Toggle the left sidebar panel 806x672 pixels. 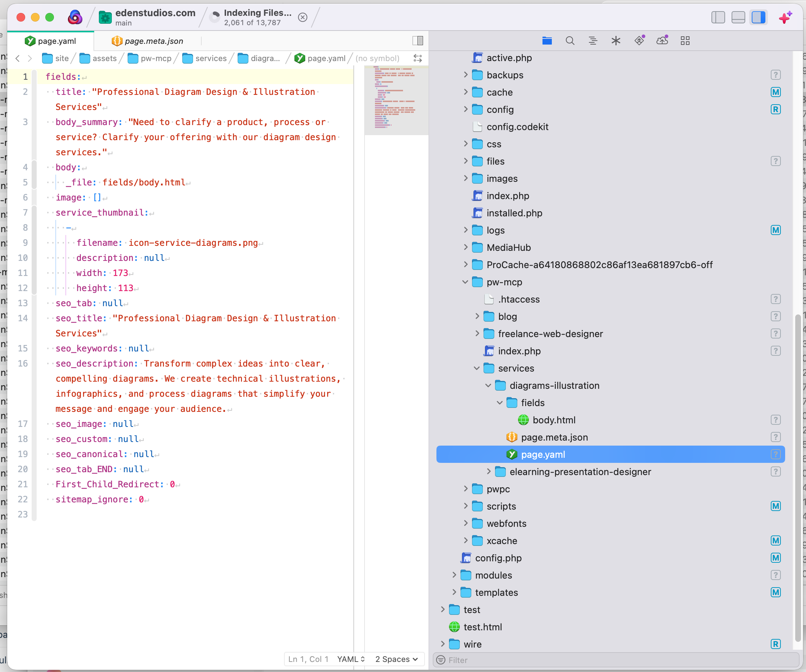click(x=718, y=17)
